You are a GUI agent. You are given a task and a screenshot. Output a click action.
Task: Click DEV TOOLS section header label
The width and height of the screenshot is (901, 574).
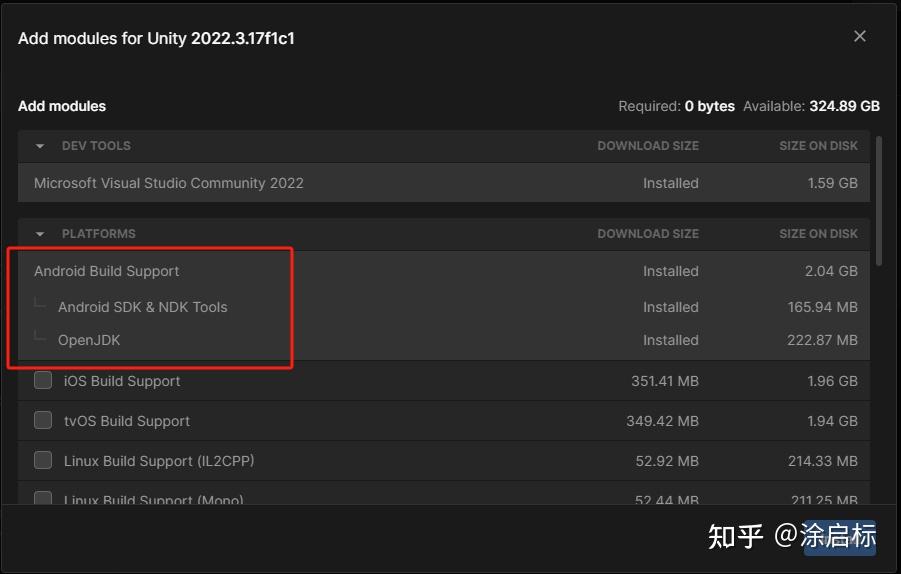(x=96, y=146)
